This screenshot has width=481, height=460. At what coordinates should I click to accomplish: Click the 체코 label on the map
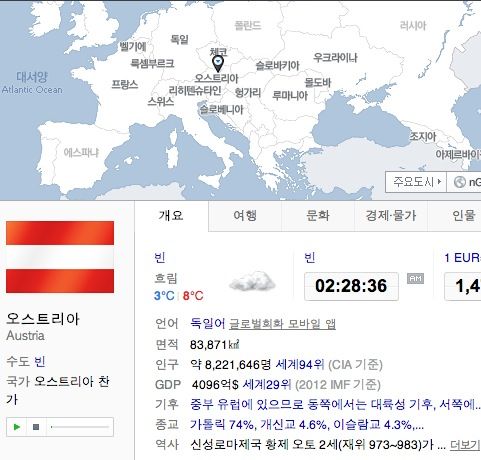(219, 52)
